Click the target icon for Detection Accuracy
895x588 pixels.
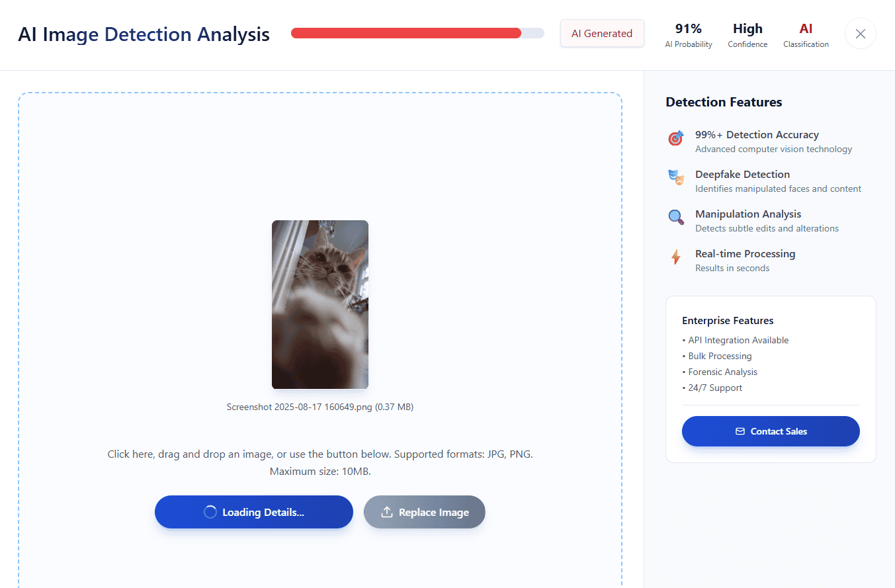(x=675, y=138)
